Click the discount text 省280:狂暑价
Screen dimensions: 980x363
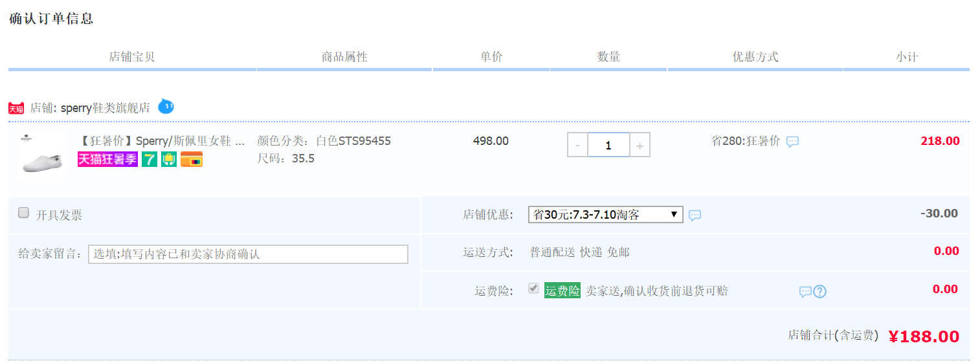pos(746,141)
